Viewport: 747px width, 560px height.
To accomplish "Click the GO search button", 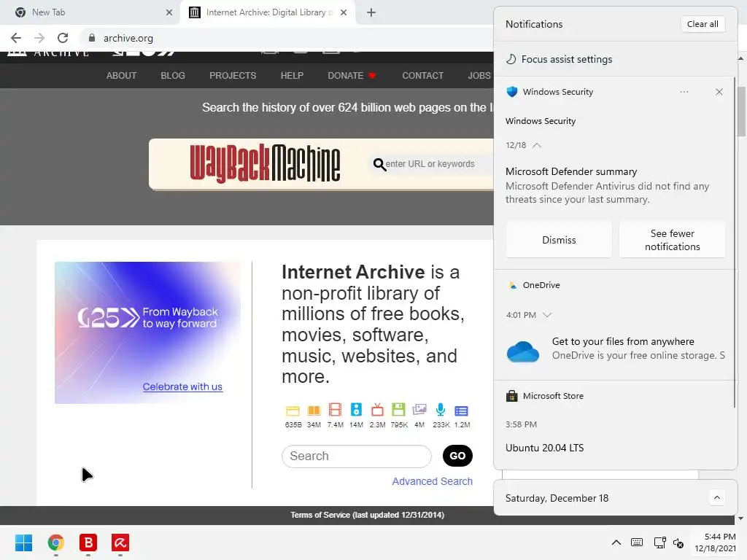I will click(x=457, y=456).
